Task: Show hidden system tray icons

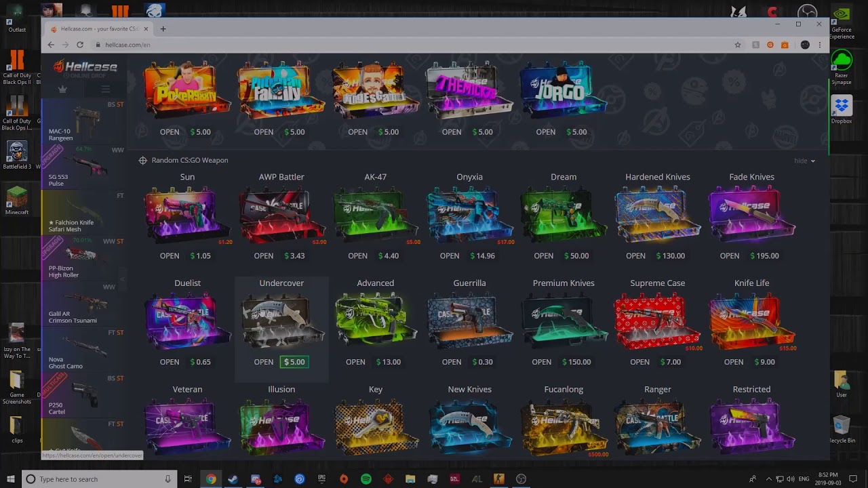Action: pyautogui.click(x=769, y=479)
